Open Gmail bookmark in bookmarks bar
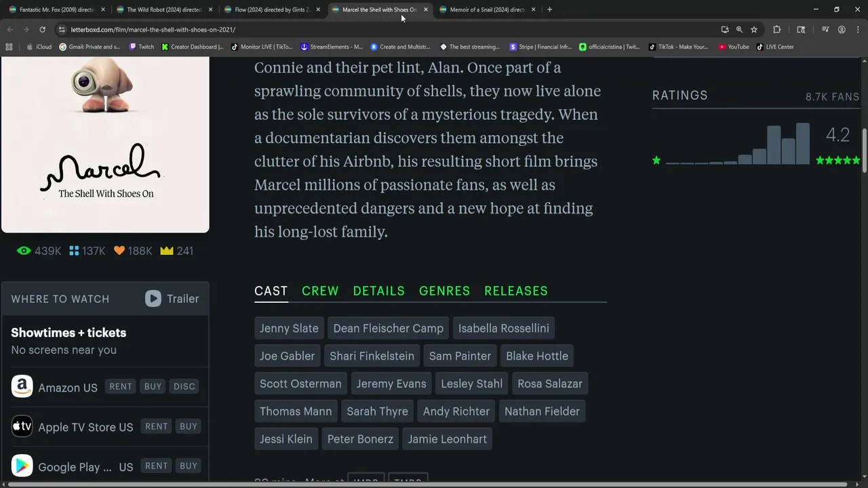The image size is (868, 488). [90, 47]
